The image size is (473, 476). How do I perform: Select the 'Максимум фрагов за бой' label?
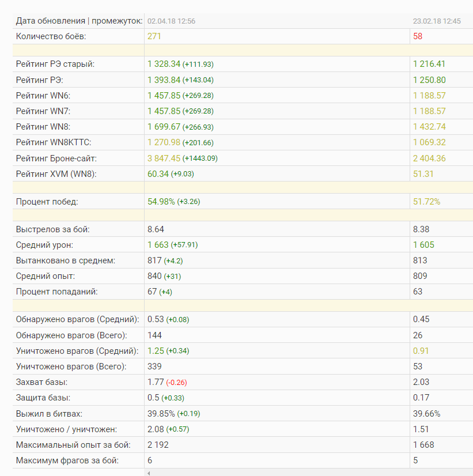click(67, 460)
